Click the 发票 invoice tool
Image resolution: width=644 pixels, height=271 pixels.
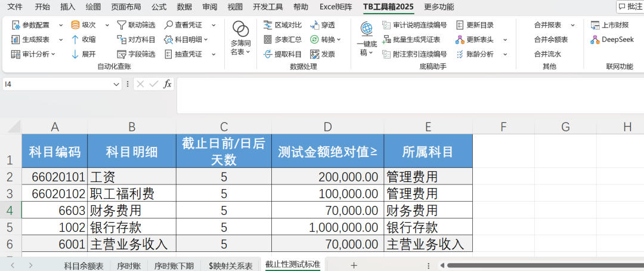323,54
